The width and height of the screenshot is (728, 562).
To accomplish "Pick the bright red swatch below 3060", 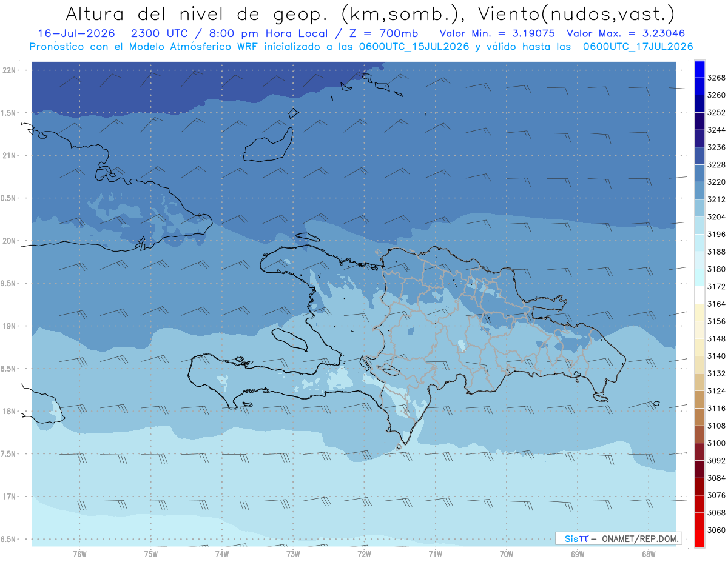I will 699,538.
